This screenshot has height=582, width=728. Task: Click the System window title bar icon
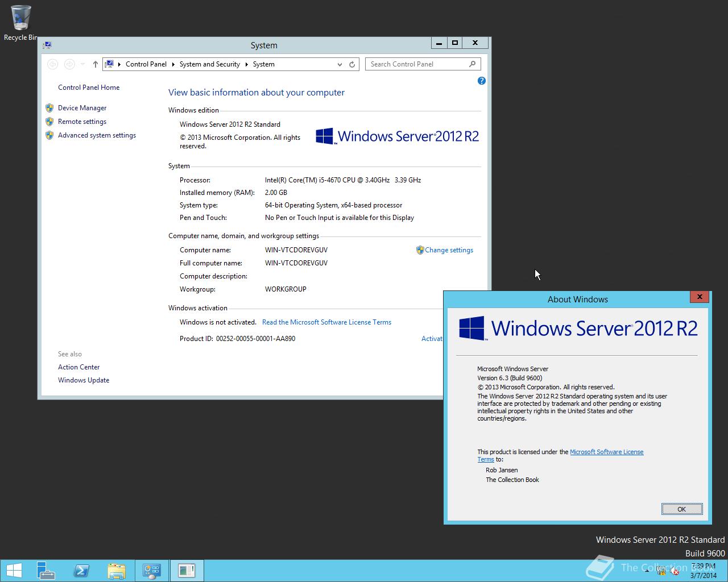pos(47,45)
